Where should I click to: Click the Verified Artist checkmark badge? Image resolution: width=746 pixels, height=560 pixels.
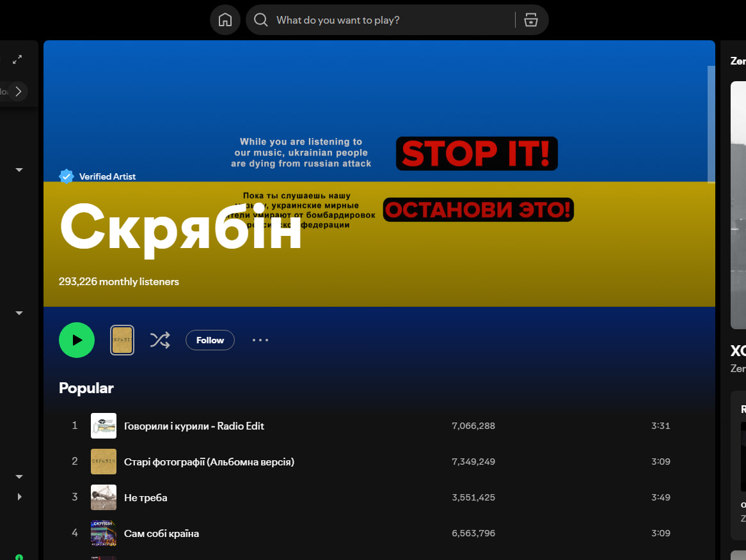tap(66, 176)
